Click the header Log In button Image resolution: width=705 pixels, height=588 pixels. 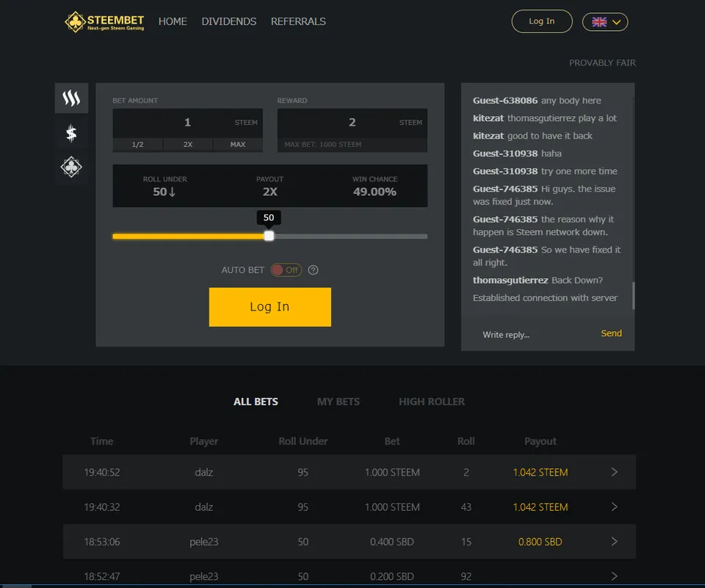[x=542, y=21]
